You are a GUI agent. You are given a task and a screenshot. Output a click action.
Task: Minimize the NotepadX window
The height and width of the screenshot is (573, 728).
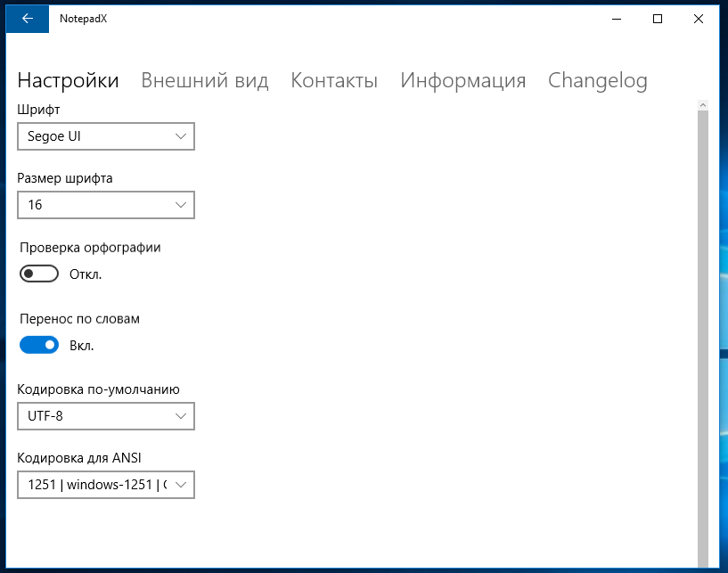617,19
